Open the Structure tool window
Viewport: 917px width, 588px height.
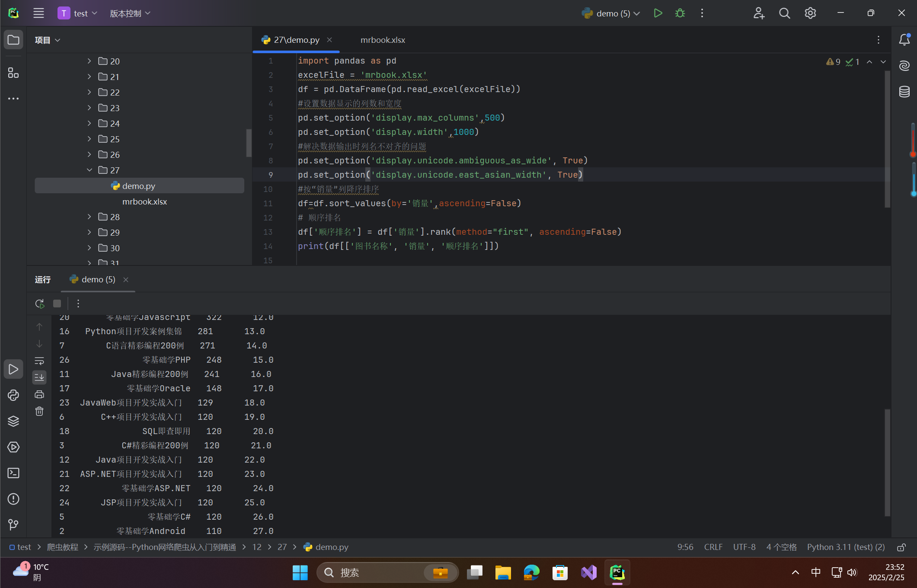pos(13,73)
